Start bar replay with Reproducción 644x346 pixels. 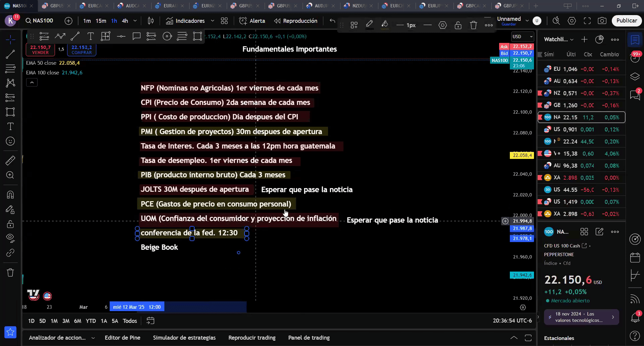[296, 21]
